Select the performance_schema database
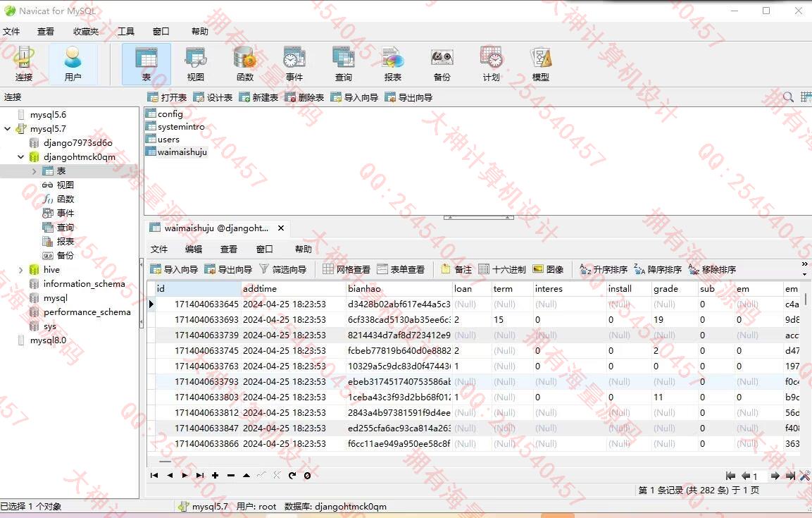Image resolution: width=812 pixels, height=518 pixels. click(87, 312)
